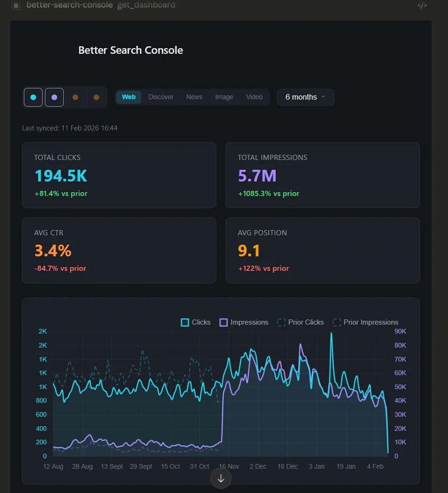Toggle Clicks series in chart legend
The height and width of the screenshot is (493, 448).
196,322
